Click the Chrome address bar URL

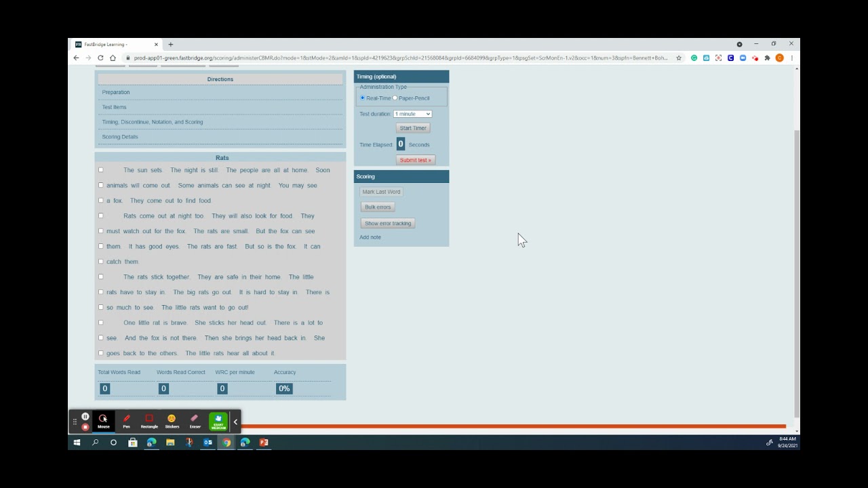pyautogui.click(x=400, y=58)
